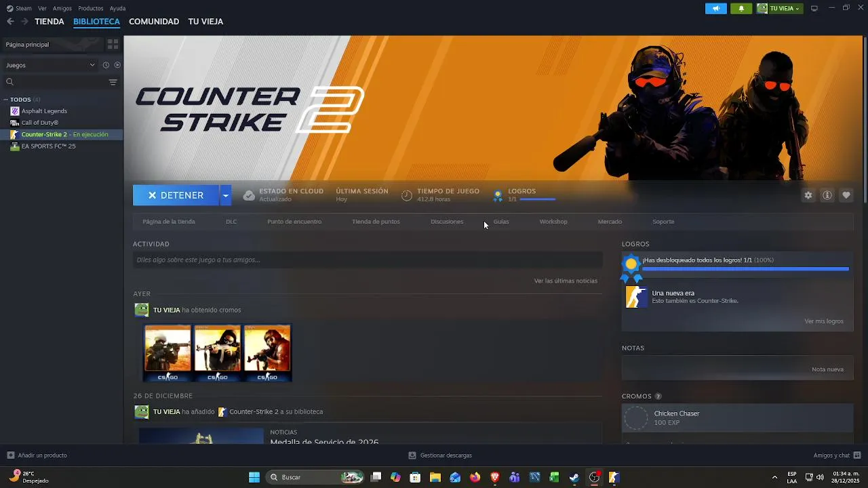Image resolution: width=868 pixels, height=488 pixels.
Task: Open the Chicken Chaser badge
Action: coord(737,418)
